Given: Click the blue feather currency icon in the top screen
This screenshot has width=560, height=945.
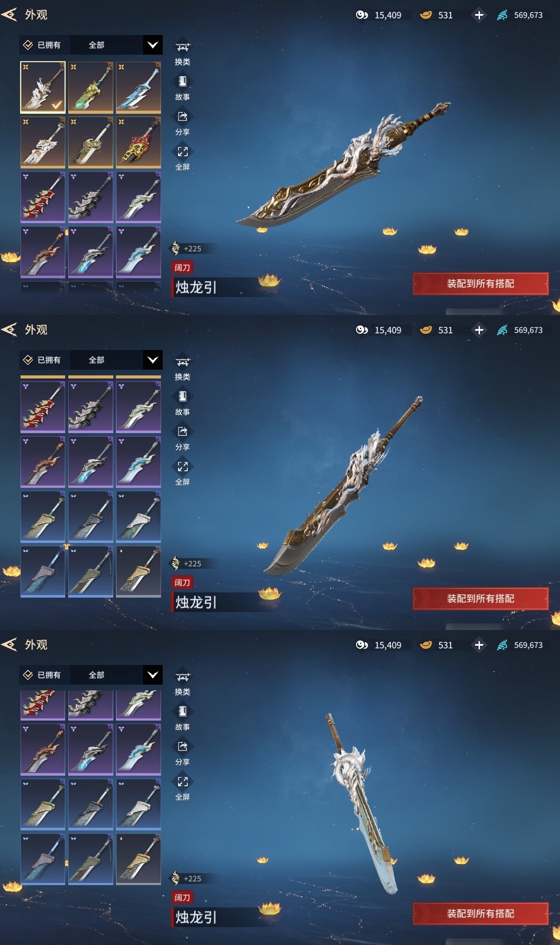Looking at the screenshot, I should point(502,15).
